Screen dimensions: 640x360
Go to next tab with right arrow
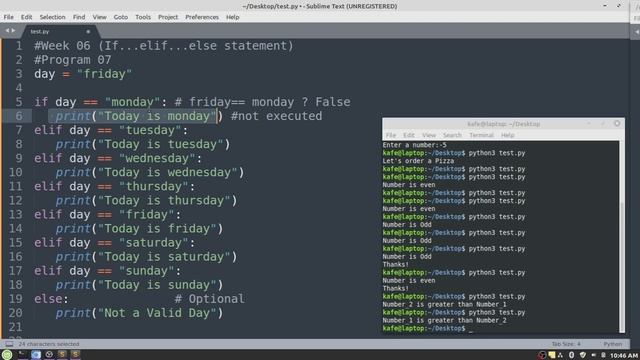click(x=13, y=31)
